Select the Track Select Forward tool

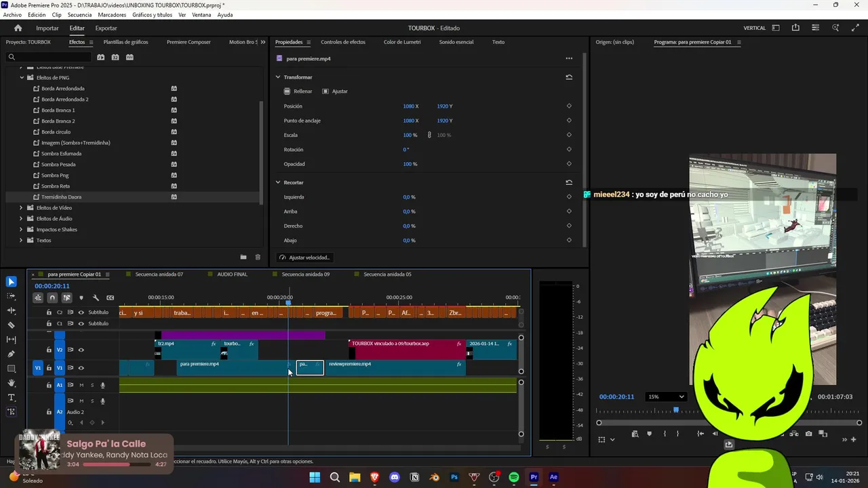click(11, 296)
